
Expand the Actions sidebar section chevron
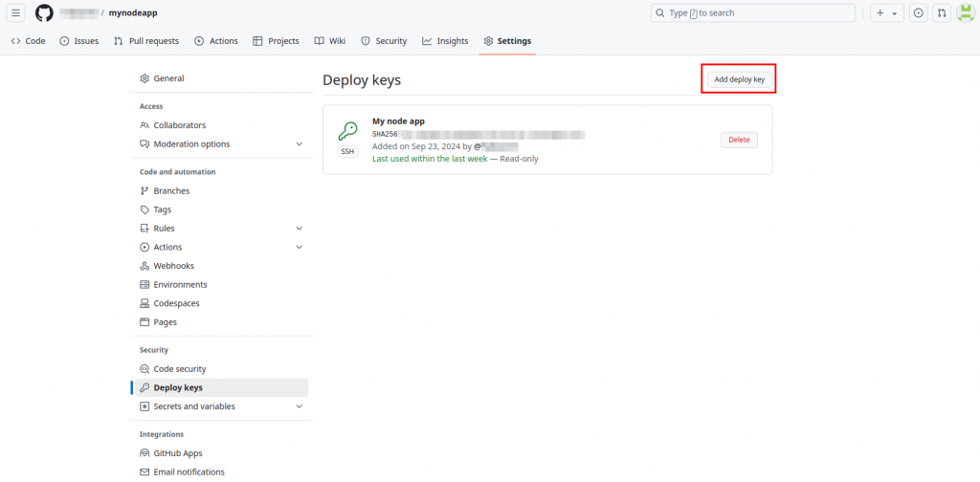299,247
